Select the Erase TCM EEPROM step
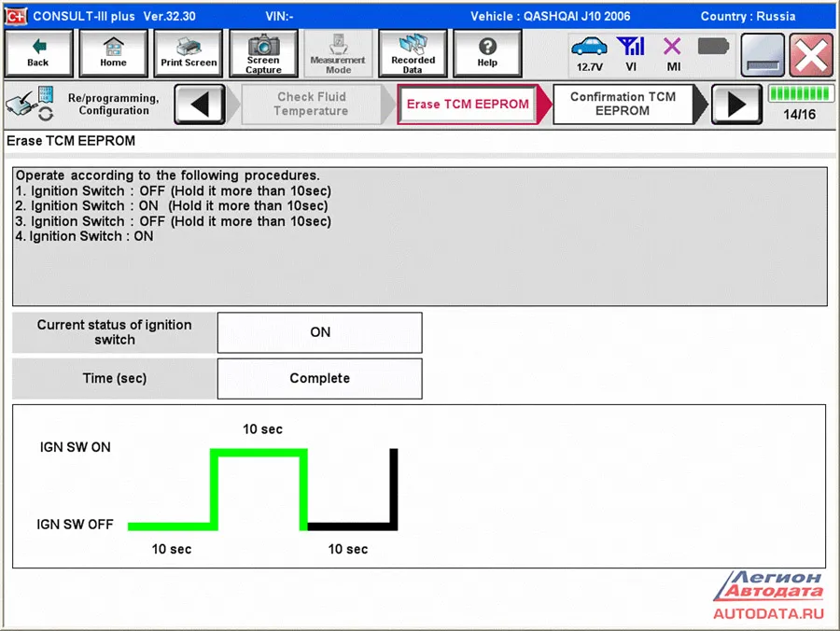The image size is (840, 631). [468, 104]
